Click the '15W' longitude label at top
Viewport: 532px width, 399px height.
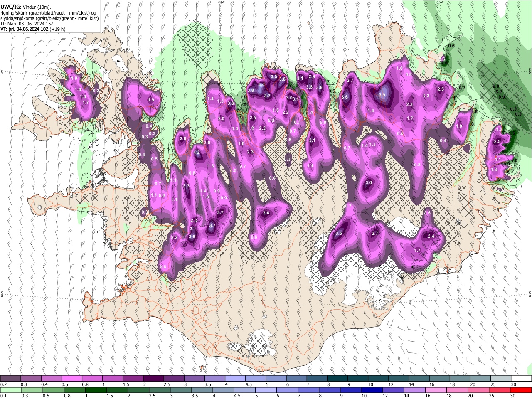point(440,2)
